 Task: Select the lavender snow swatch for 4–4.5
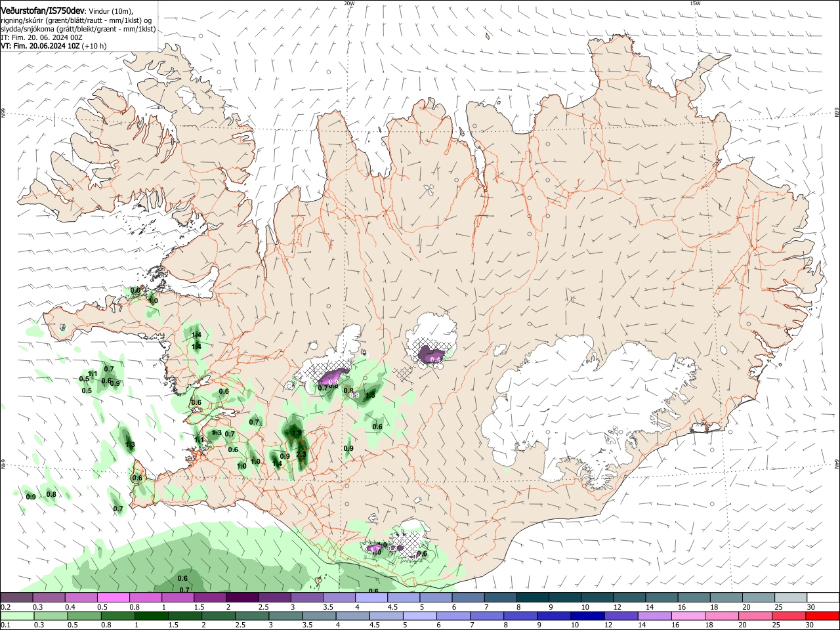tap(371, 598)
